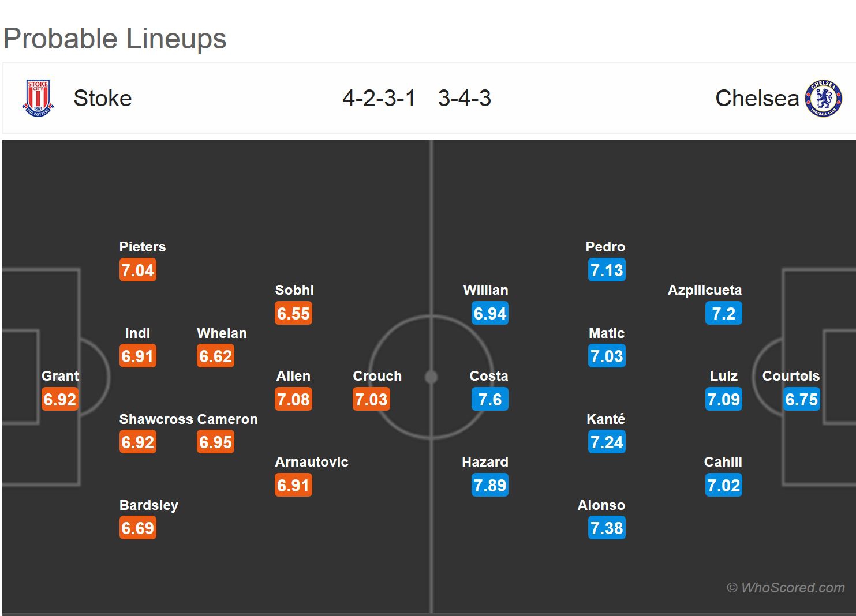Select Hazard's 7.89 rating badge
The image size is (856, 616).
click(x=489, y=486)
